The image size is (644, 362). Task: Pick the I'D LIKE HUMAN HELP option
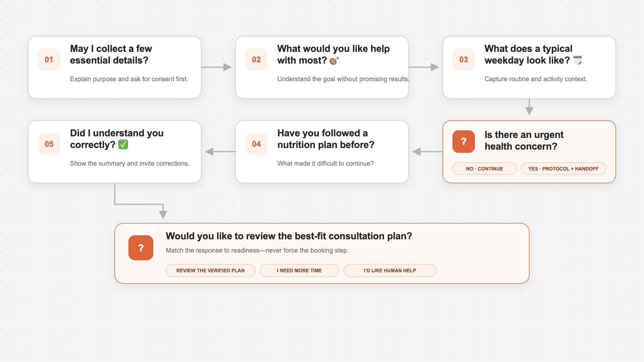pos(390,270)
